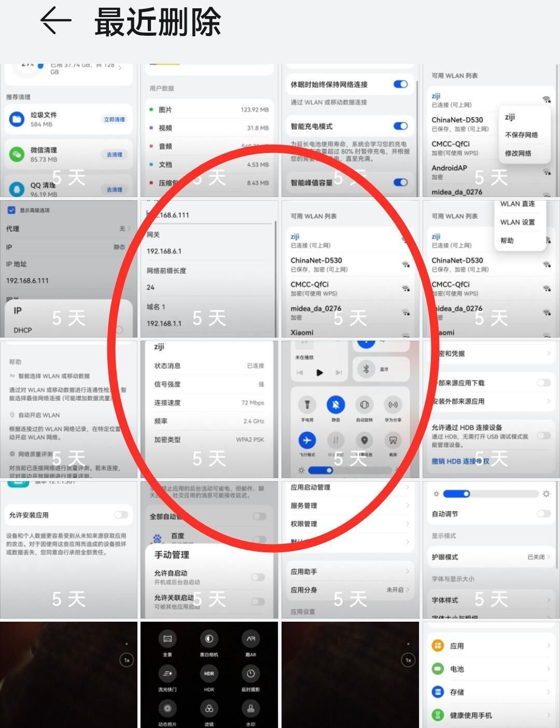The width and height of the screenshot is (560, 728).
Task: Uncheck the 显示高级选项 checkbox
Action: click(x=11, y=210)
